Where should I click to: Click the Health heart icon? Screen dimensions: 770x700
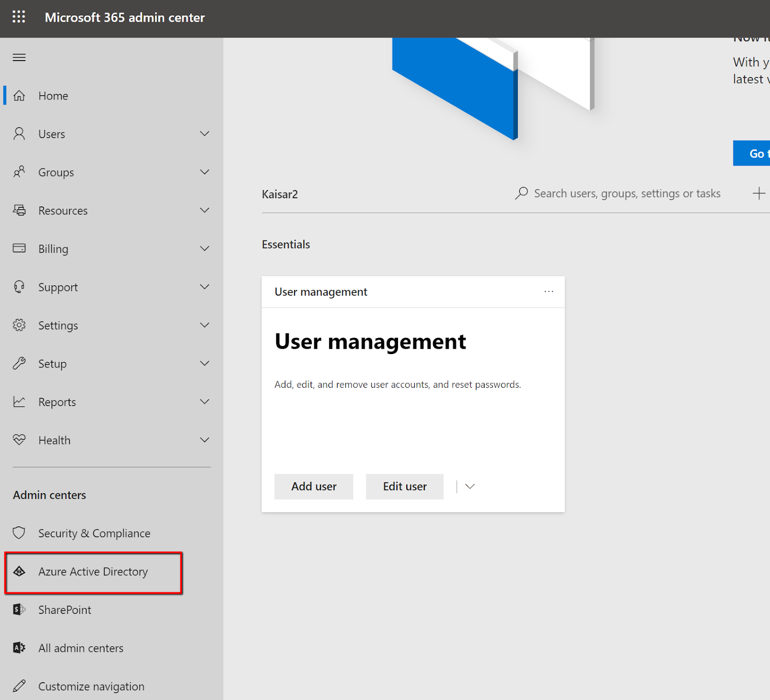(x=19, y=440)
